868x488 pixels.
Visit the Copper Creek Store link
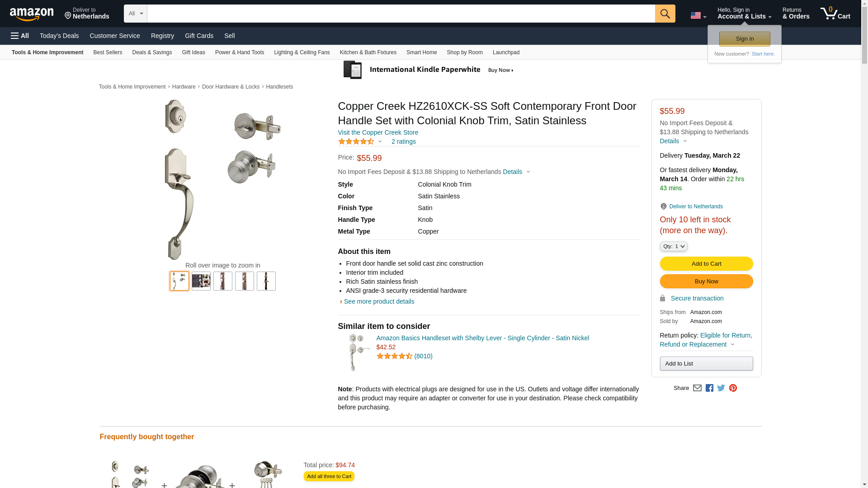(x=378, y=132)
